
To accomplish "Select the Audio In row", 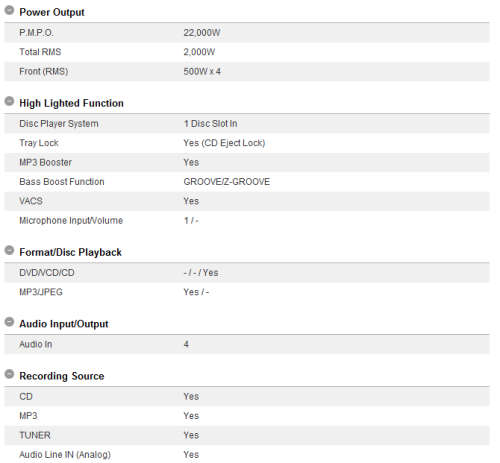I will [x=247, y=344].
